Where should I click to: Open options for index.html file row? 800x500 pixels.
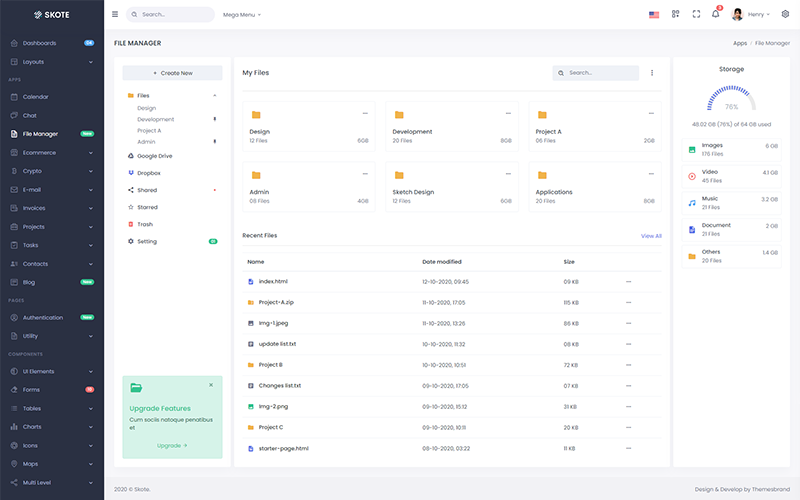[x=629, y=281]
